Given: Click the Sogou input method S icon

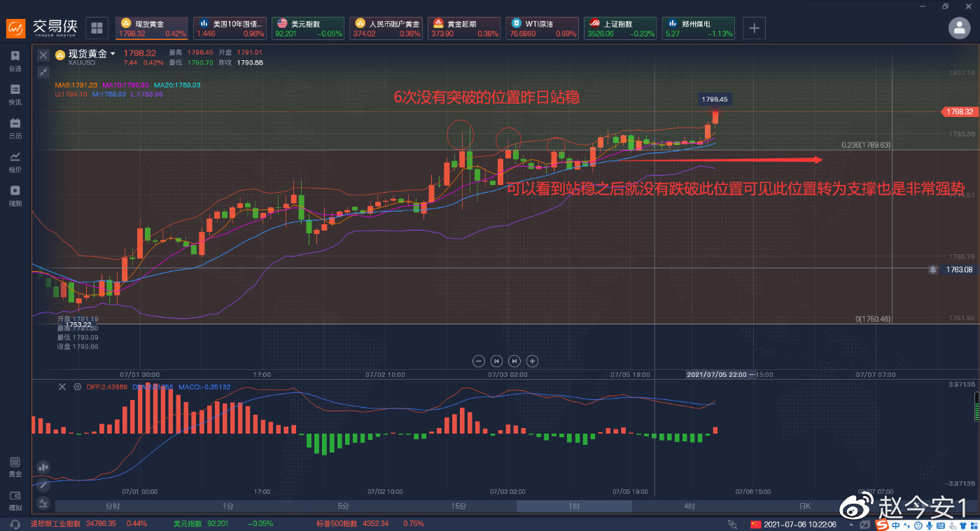Looking at the screenshot, I should point(881,525).
